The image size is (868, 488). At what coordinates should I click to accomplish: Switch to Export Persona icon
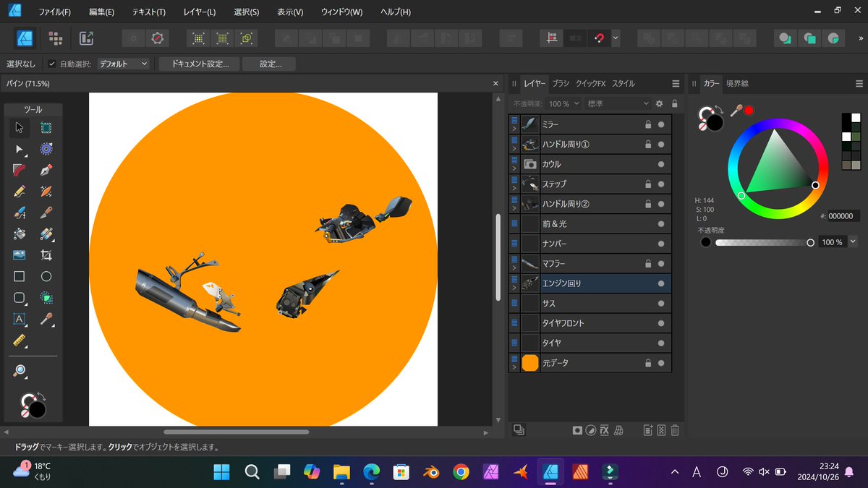click(87, 38)
